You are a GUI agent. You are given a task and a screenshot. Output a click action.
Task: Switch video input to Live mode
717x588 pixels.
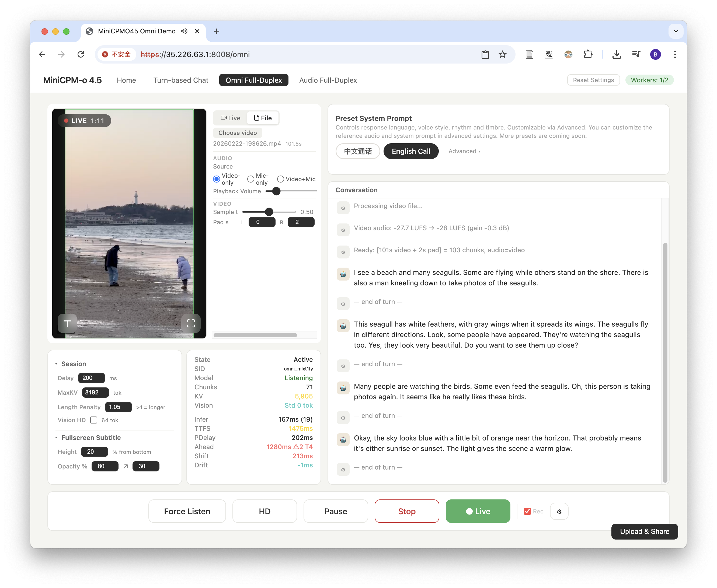230,118
